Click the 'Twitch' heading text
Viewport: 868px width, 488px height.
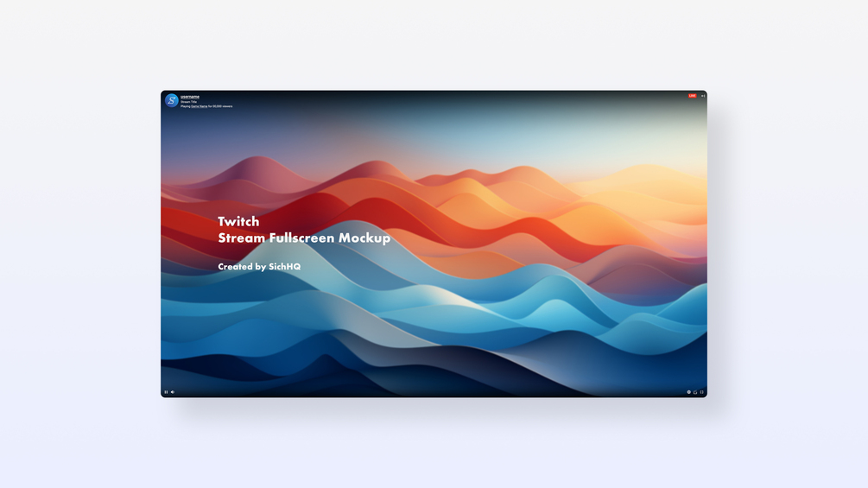[238, 221]
